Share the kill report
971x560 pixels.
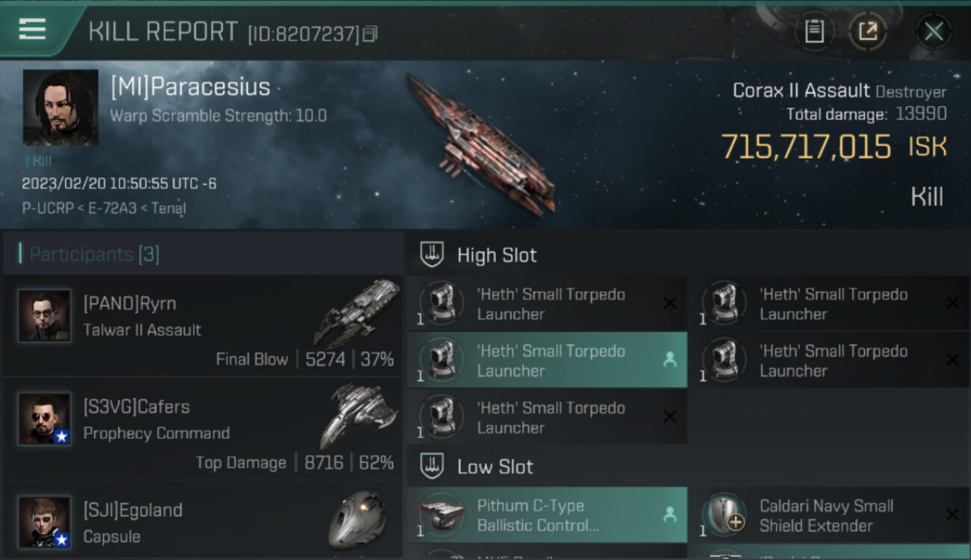tap(867, 31)
